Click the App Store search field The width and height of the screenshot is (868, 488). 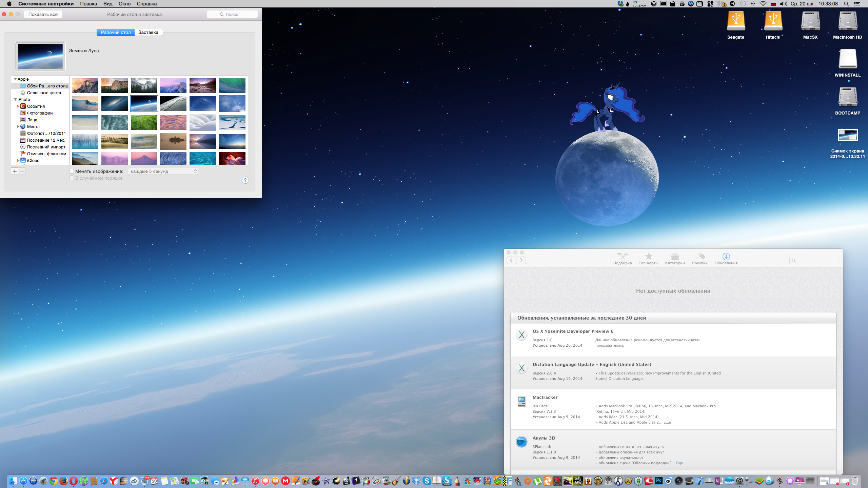[815, 261]
